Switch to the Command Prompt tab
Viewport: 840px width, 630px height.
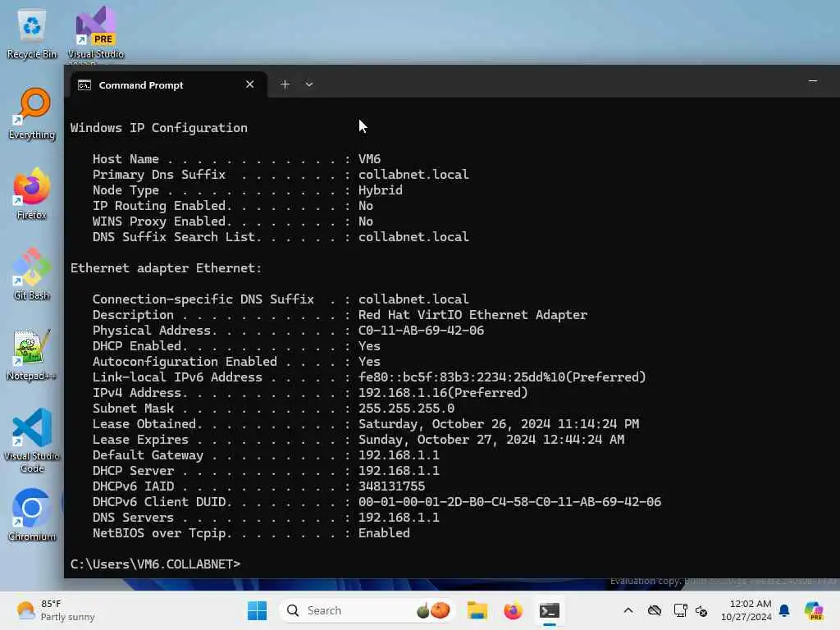pos(168,84)
